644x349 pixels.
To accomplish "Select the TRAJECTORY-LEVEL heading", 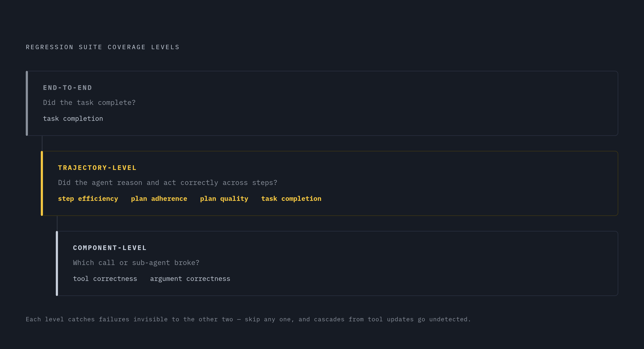I will pyautogui.click(x=97, y=168).
